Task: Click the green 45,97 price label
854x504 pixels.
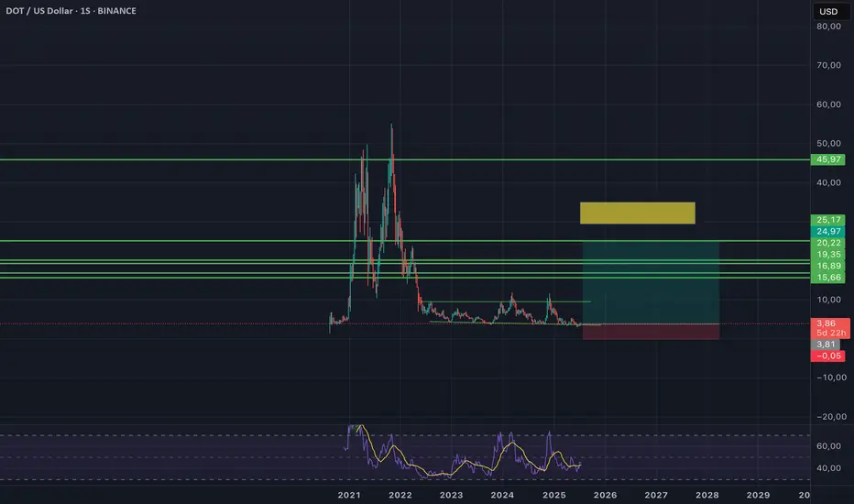Action: click(827, 159)
